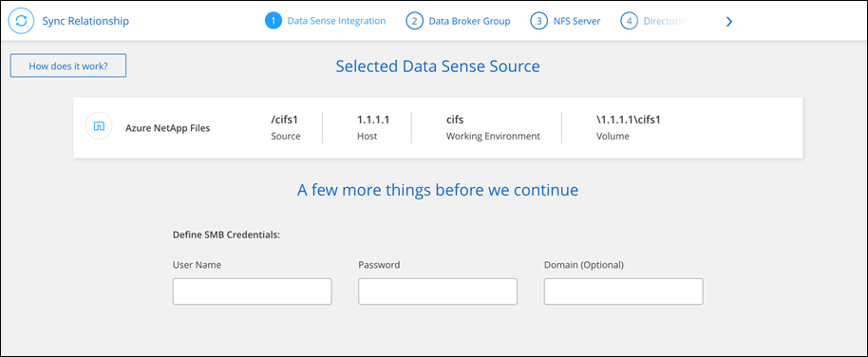Open the Directories step label
Viewport: 868px width, 357px height.
(x=666, y=21)
